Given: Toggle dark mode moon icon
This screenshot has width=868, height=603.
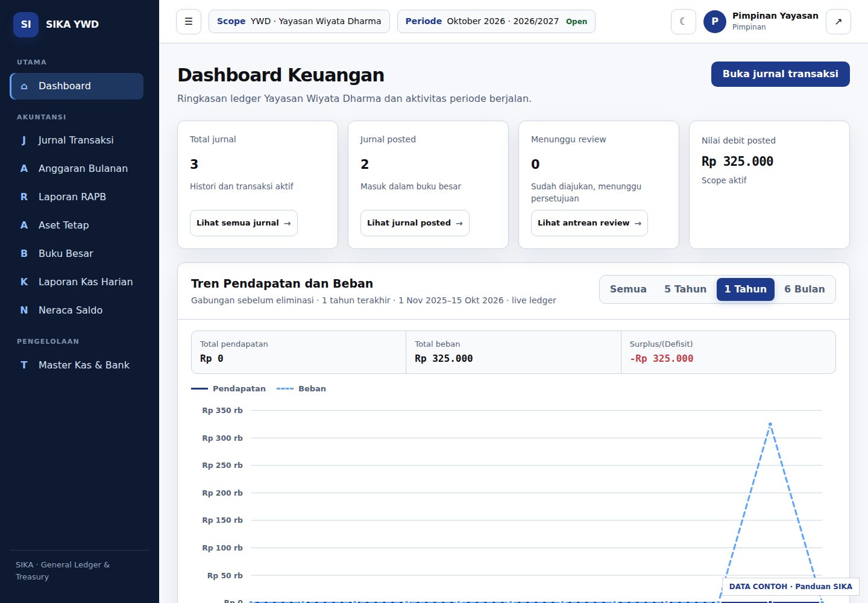Looking at the screenshot, I should (x=684, y=22).
